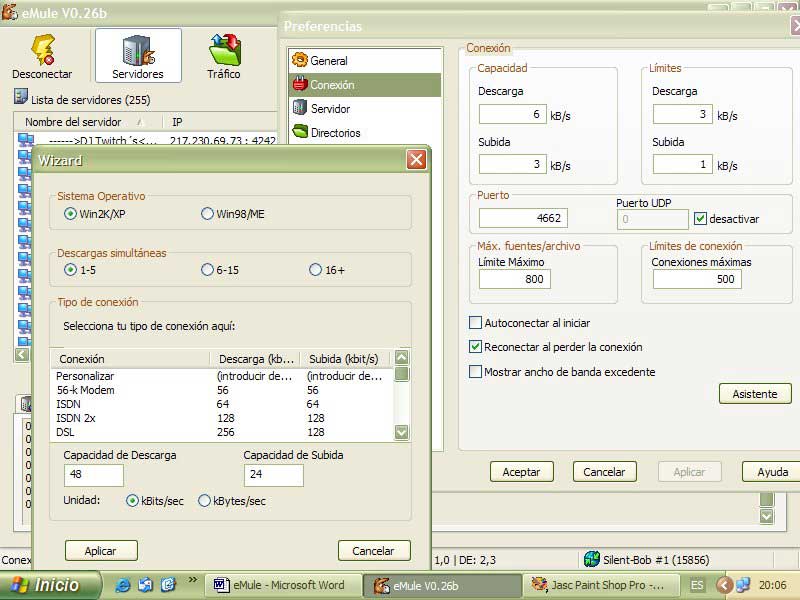
Task: Switch to eMule V0.26b taskbar item
Action: coord(442,585)
